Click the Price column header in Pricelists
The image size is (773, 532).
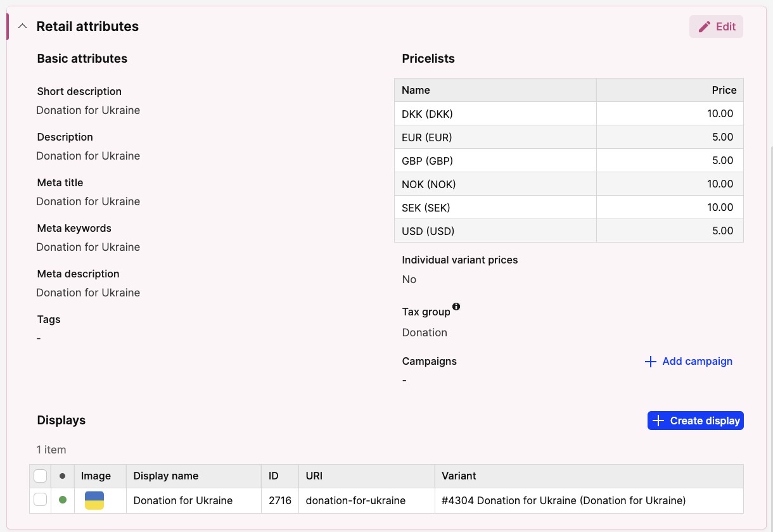[x=724, y=90]
